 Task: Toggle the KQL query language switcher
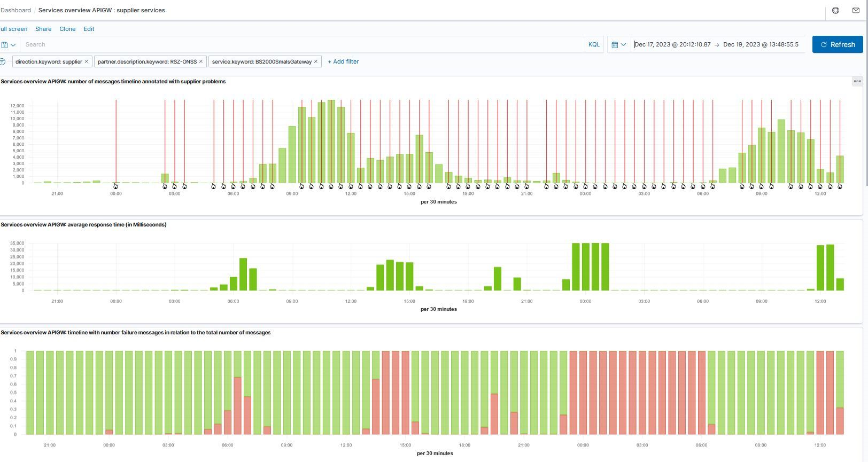594,45
